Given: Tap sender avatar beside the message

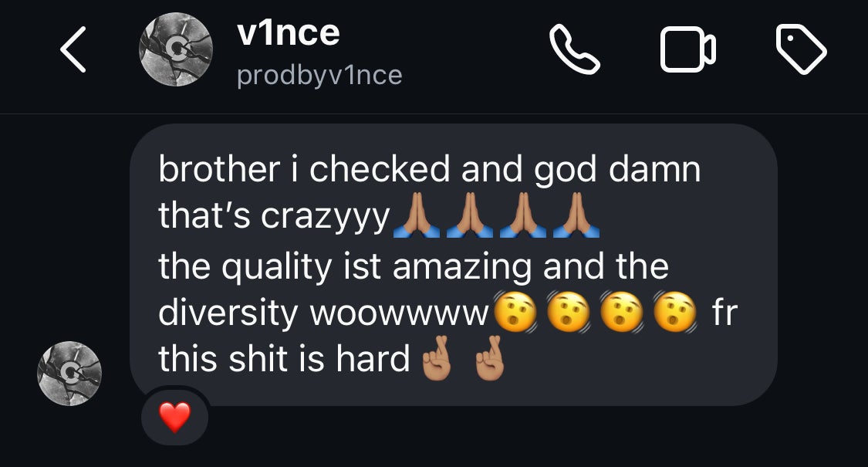Looking at the screenshot, I should 69,374.
